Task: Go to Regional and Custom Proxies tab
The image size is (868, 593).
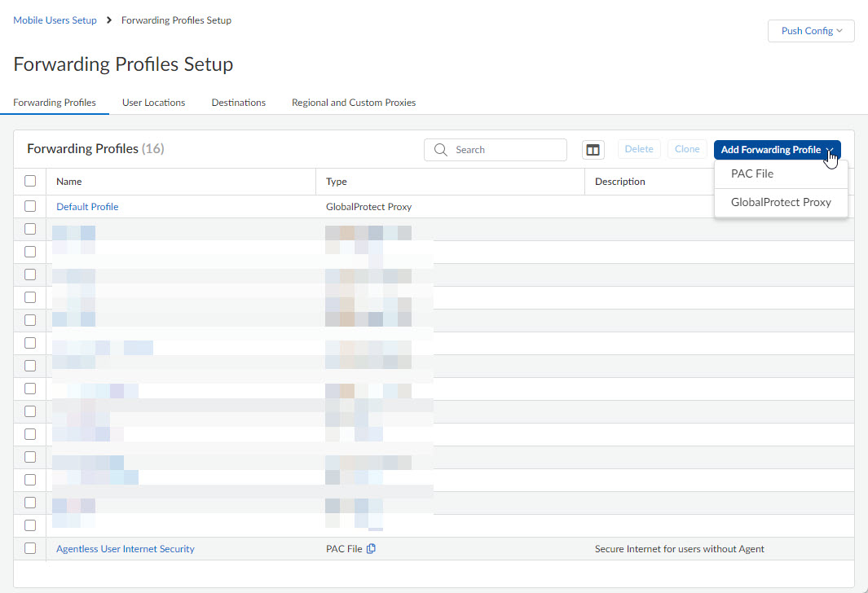Action: click(354, 103)
